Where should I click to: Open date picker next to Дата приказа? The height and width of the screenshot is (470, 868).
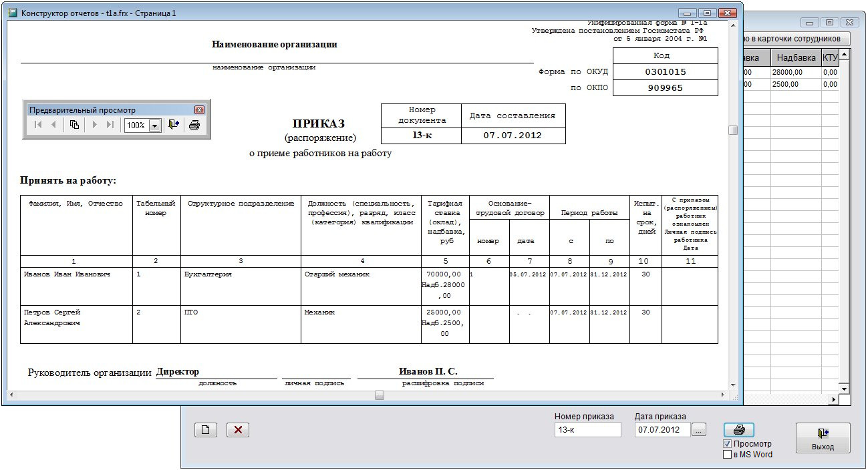pyautogui.click(x=698, y=430)
